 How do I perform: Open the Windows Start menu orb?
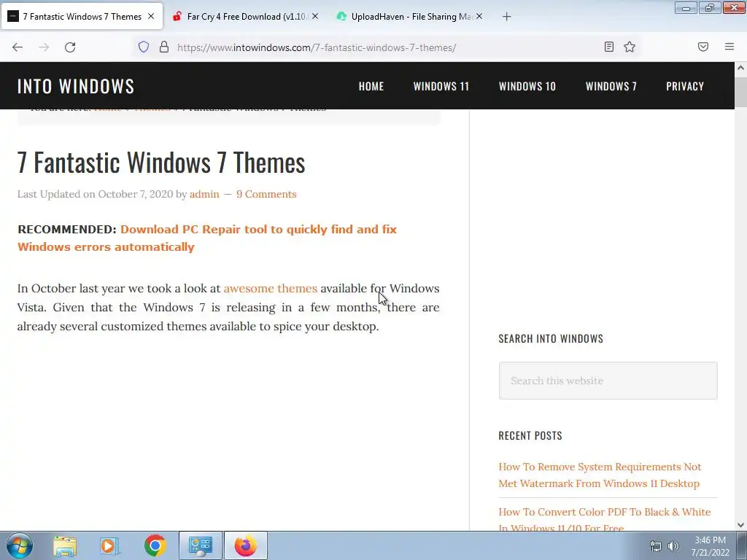(20, 545)
